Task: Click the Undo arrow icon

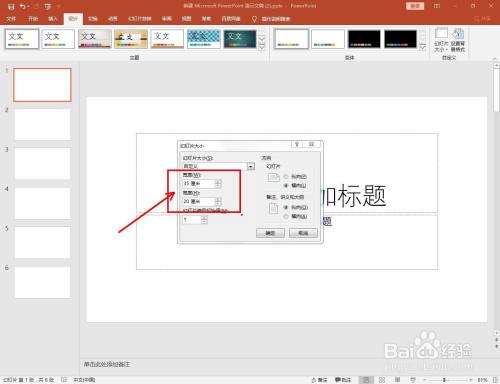Action: pos(23,6)
